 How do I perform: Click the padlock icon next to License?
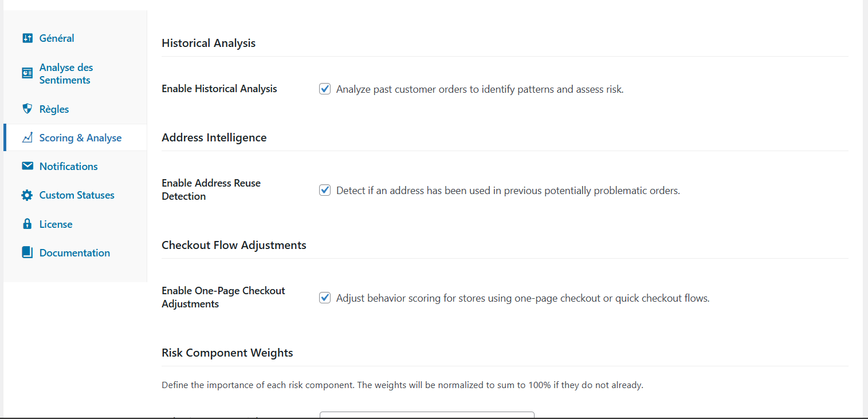(x=27, y=224)
